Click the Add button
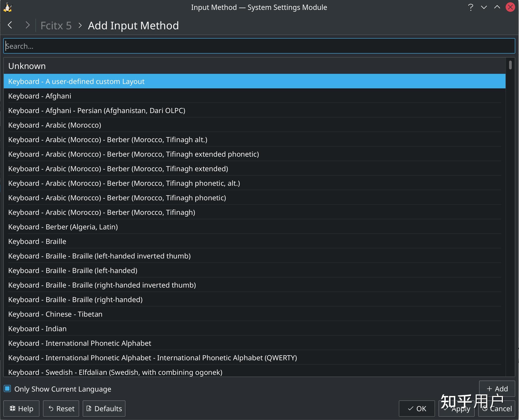Image resolution: width=519 pixels, height=420 pixels. [x=497, y=388]
